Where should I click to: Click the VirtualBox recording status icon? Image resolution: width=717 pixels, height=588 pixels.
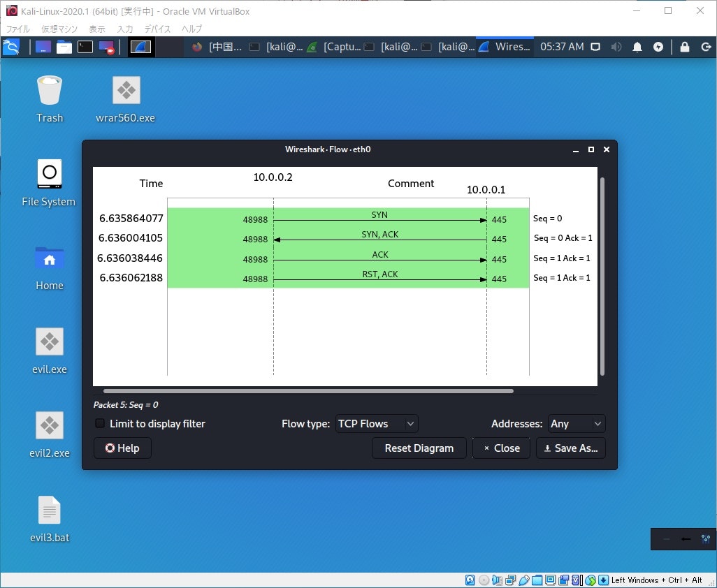pos(564,580)
